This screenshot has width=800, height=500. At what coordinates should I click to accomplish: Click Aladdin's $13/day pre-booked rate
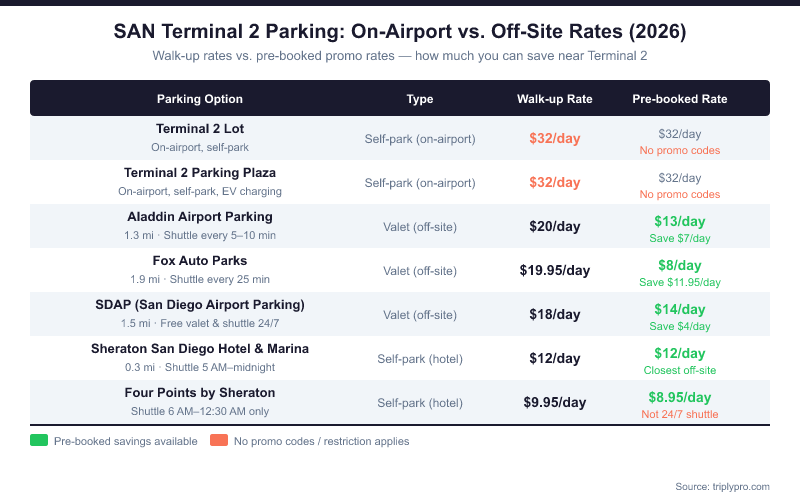click(x=680, y=222)
